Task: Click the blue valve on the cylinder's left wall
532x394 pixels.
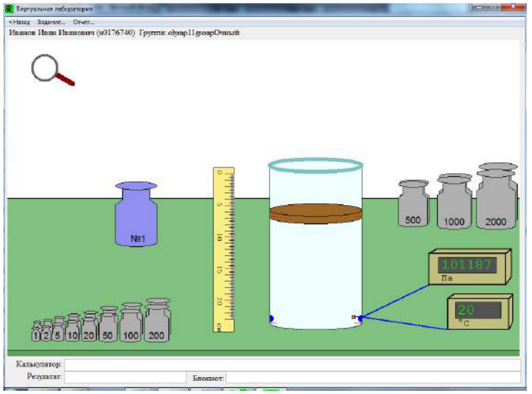Action: [272, 319]
